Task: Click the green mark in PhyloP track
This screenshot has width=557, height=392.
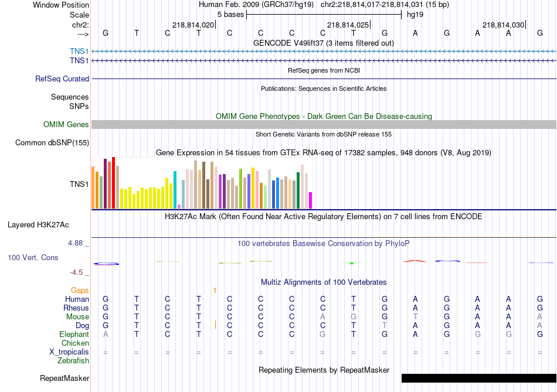Action: click(x=352, y=263)
